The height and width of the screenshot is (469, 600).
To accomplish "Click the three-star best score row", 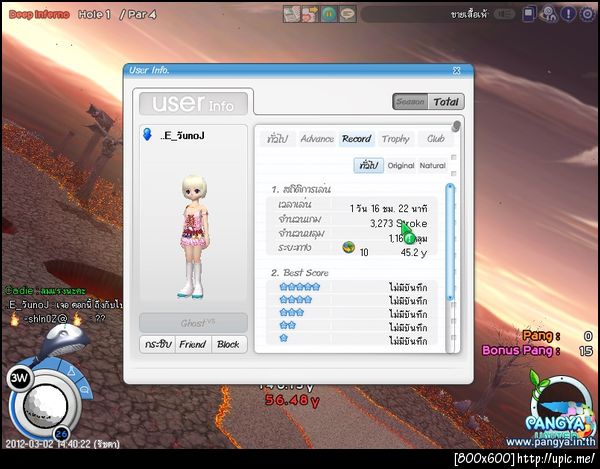I will pos(352,313).
